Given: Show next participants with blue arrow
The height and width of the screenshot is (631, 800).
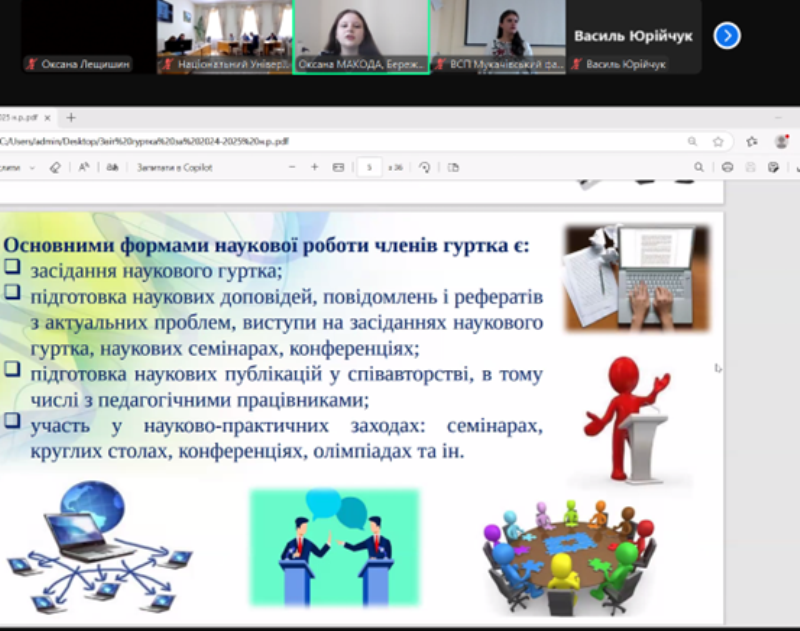Looking at the screenshot, I should click(x=727, y=36).
